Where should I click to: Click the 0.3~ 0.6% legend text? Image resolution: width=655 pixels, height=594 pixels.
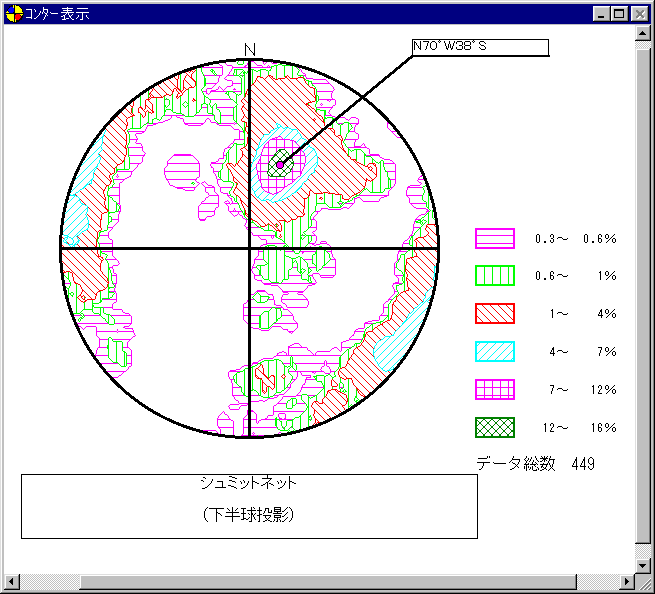click(x=576, y=239)
